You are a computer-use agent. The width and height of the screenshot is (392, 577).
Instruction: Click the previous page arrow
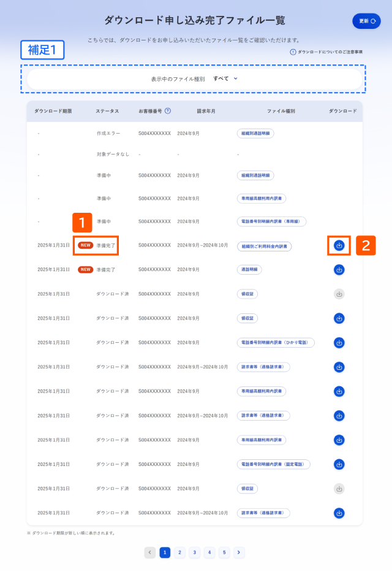point(149,552)
